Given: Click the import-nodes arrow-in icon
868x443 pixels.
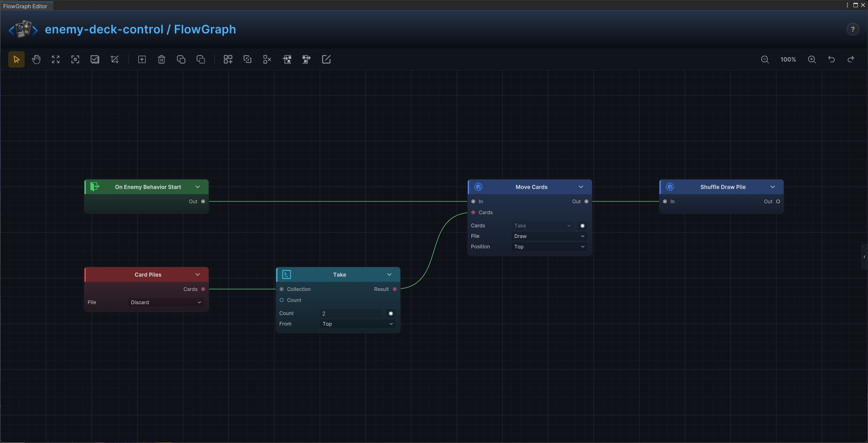Looking at the screenshot, I should pyautogui.click(x=287, y=59).
